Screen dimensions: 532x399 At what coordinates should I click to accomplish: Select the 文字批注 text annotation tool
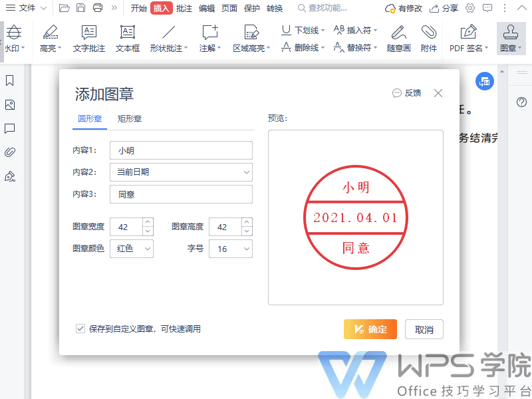tap(89, 33)
